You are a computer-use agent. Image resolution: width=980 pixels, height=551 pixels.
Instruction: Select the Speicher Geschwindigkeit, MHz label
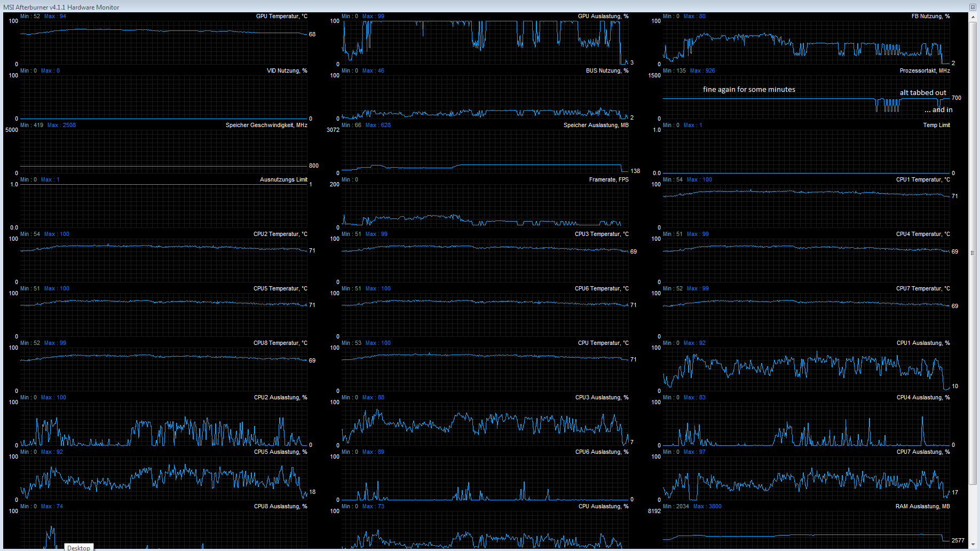[x=266, y=125]
